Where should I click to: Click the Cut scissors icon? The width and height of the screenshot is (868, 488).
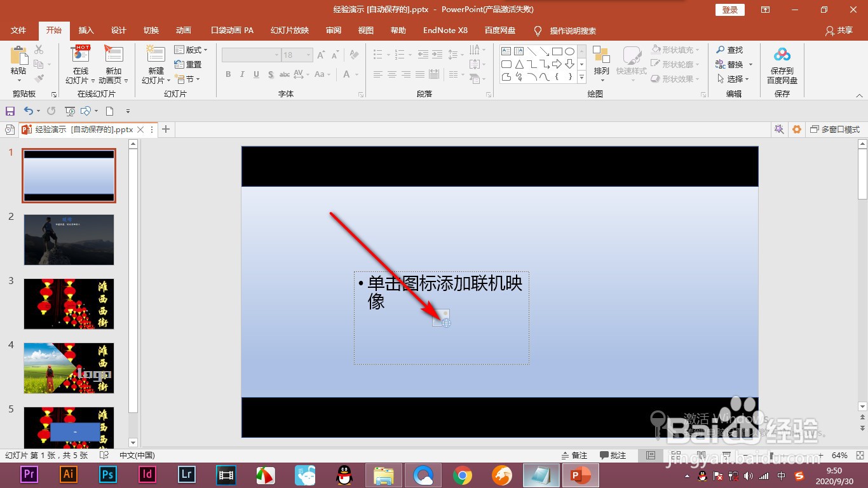[x=39, y=50]
